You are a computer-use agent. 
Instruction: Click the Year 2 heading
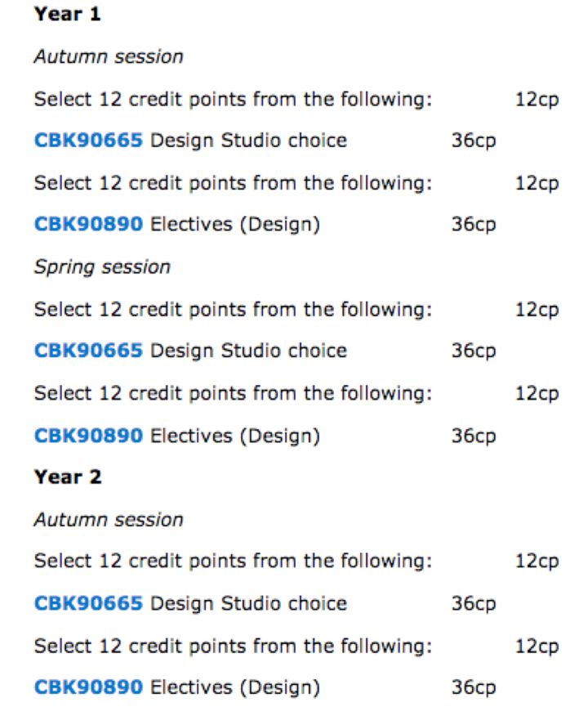(68, 477)
